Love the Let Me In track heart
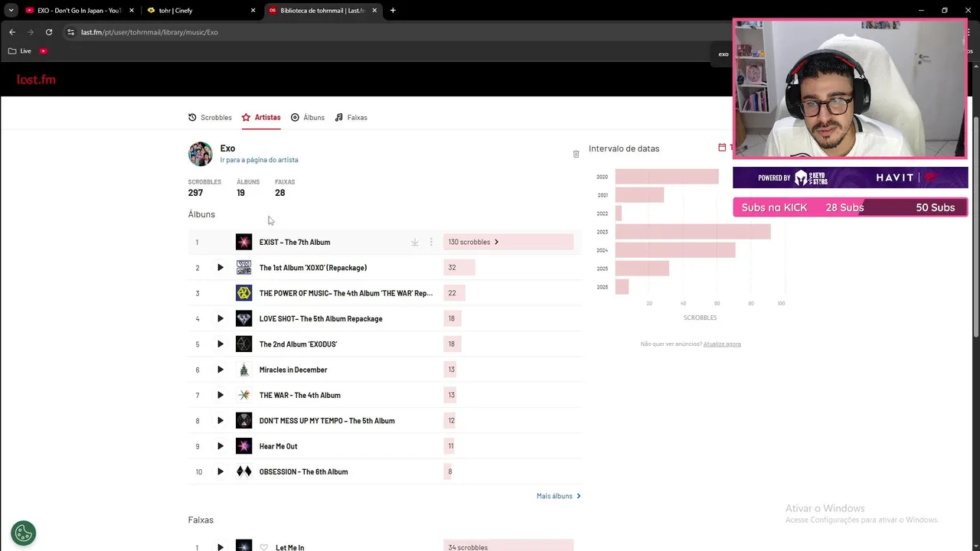980x551 pixels. pos(263,547)
